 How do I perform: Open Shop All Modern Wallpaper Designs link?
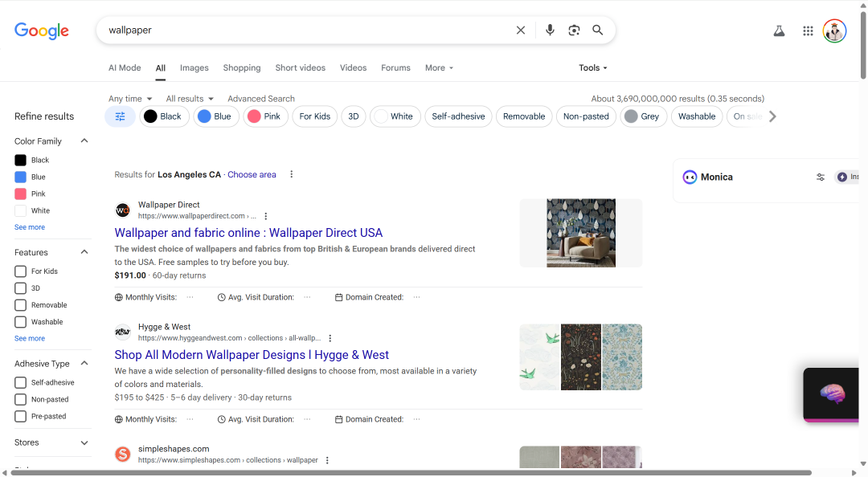click(252, 355)
